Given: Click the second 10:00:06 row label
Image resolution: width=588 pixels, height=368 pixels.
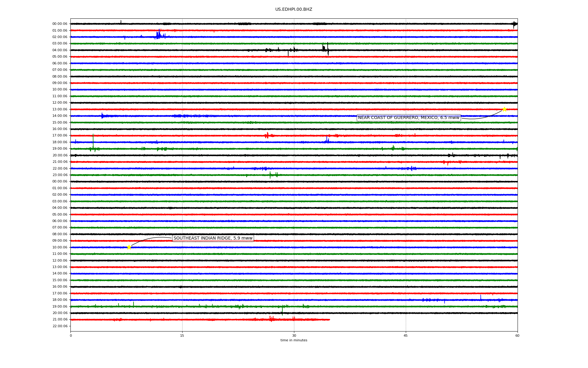Looking at the screenshot, I should click(x=60, y=247).
